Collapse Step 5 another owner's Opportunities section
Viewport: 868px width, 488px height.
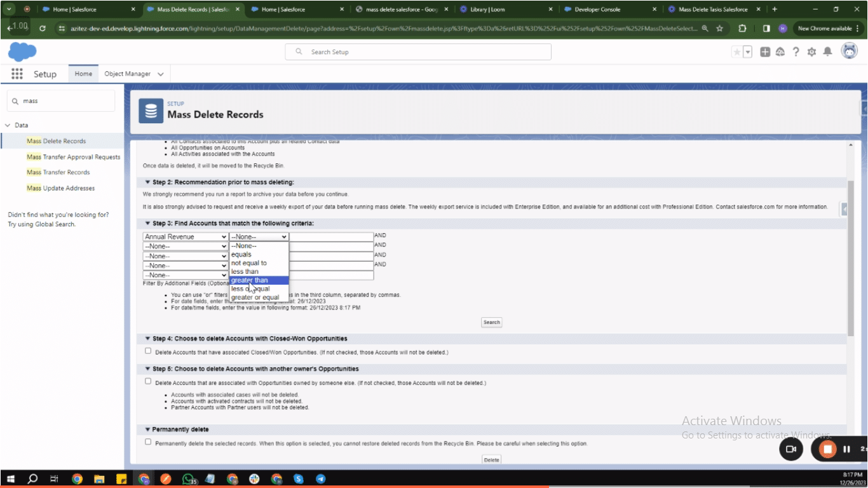[147, 369]
